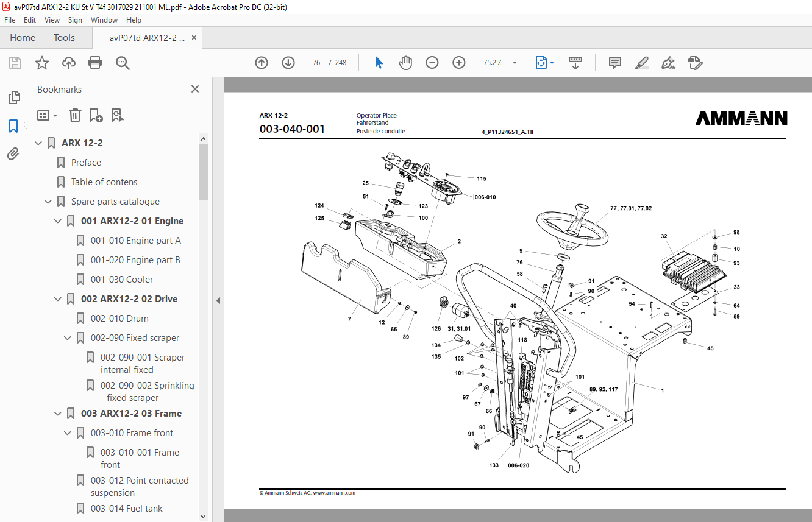Open 002-090-001 Scraper internal fixed

point(143,364)
